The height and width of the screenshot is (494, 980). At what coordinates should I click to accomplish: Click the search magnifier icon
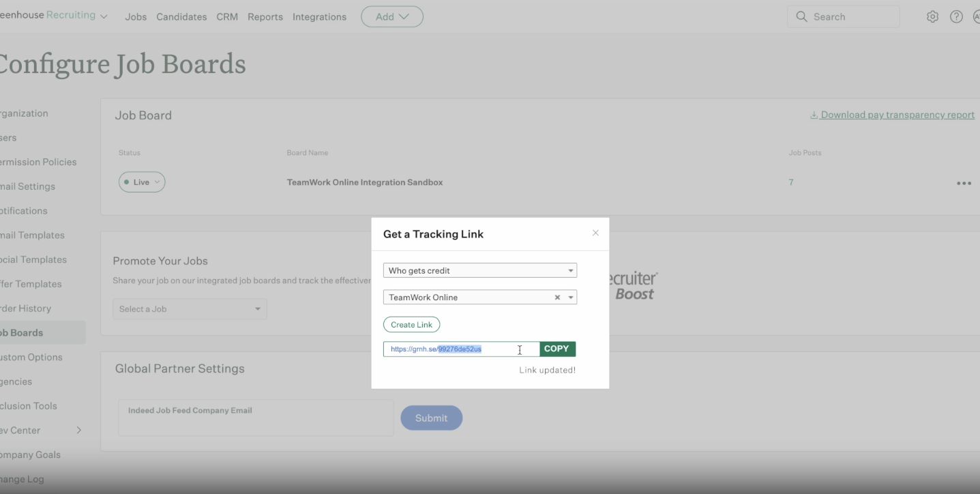click(801, 16)
